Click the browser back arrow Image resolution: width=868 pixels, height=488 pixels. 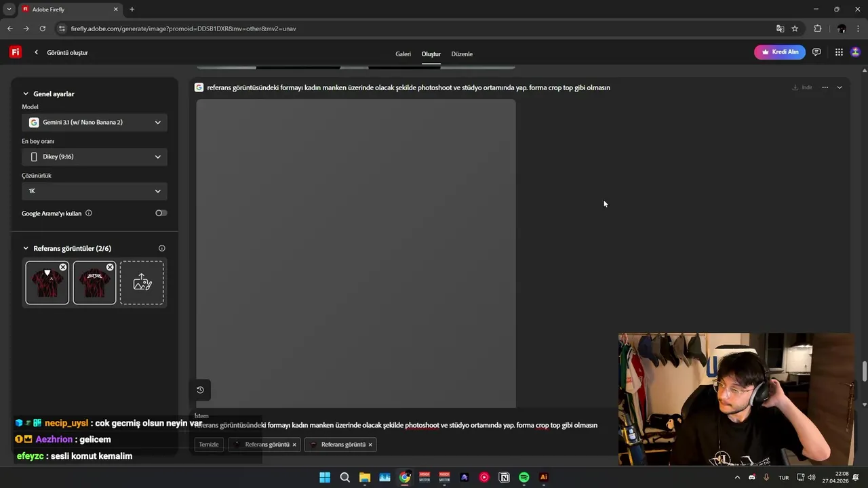click(9, 28)
